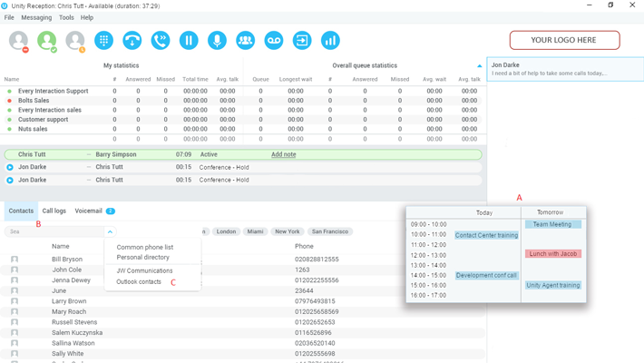The image size is (644, 363).
Task: Click the transfer call icon
Action: (x=161, y=40)
